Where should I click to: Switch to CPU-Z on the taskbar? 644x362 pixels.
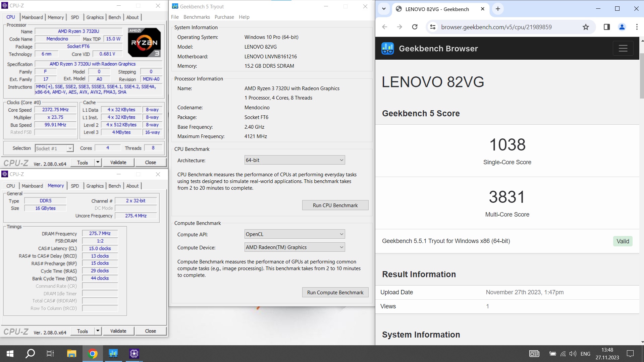tap(134, 353)
